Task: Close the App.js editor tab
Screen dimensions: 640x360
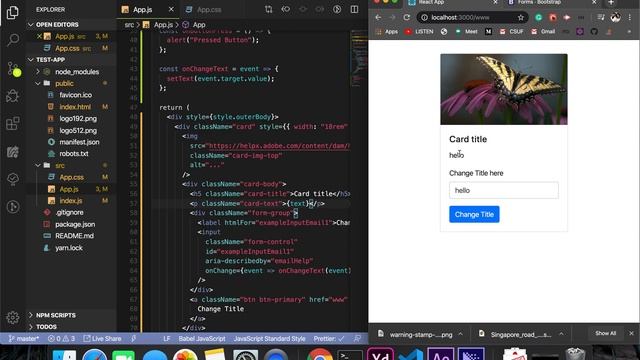Action: click(171, 9)
